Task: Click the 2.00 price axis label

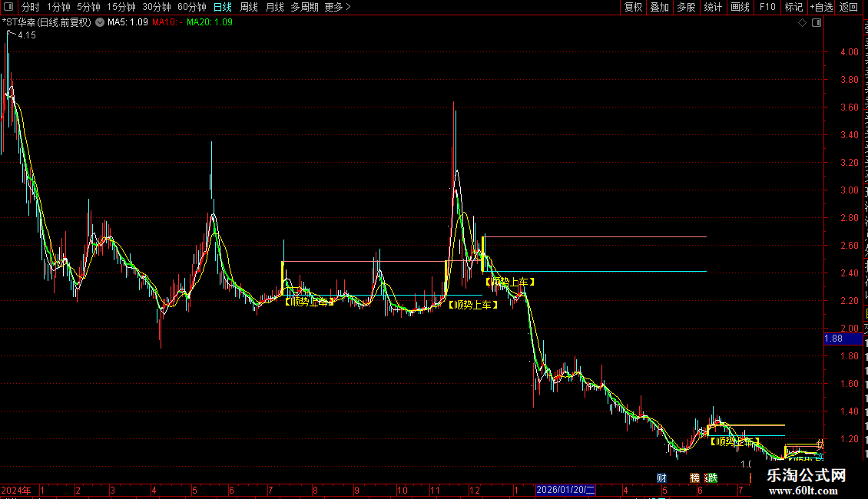Action: (849, 328)
